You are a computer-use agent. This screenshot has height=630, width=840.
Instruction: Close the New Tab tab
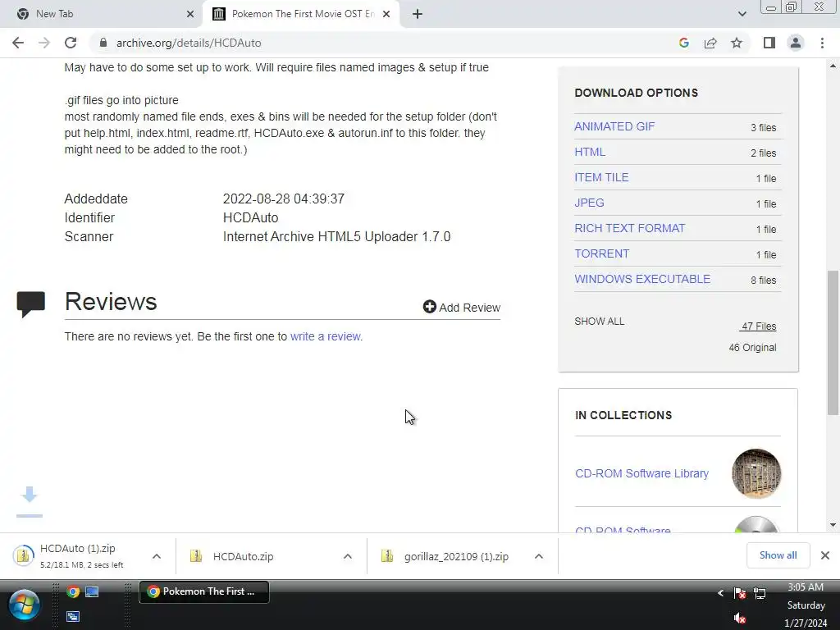[x=190, y=14]
